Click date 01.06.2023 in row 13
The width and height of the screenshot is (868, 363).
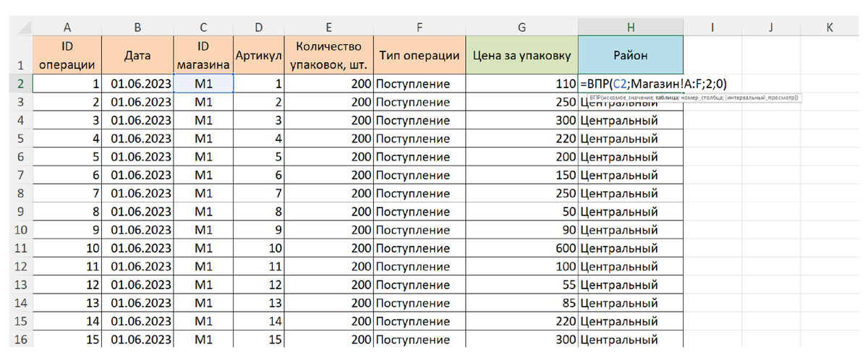(137, 285)
